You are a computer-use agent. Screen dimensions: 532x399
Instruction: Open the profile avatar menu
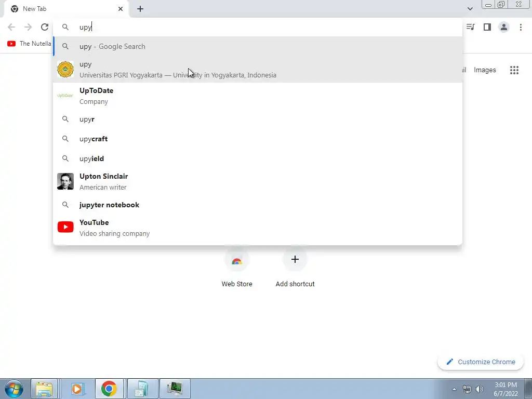click(x=504, y=27)
